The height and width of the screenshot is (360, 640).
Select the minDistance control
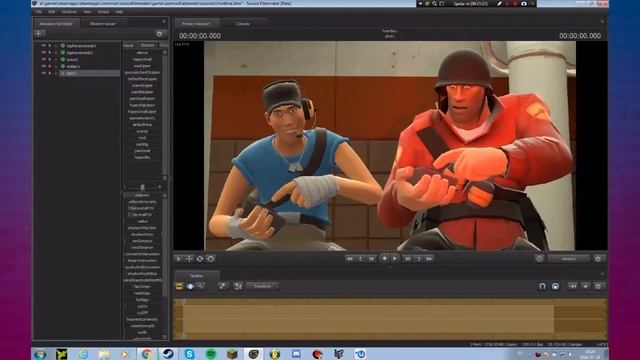click(142, 241)
